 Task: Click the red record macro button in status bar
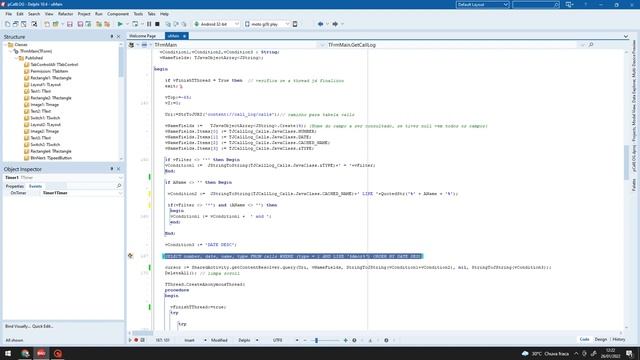click(136, 340)
